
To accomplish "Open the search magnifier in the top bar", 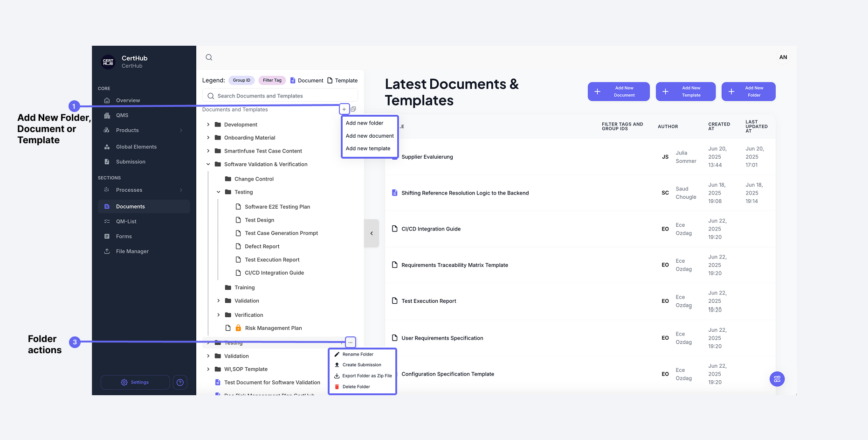I will 208,57.
